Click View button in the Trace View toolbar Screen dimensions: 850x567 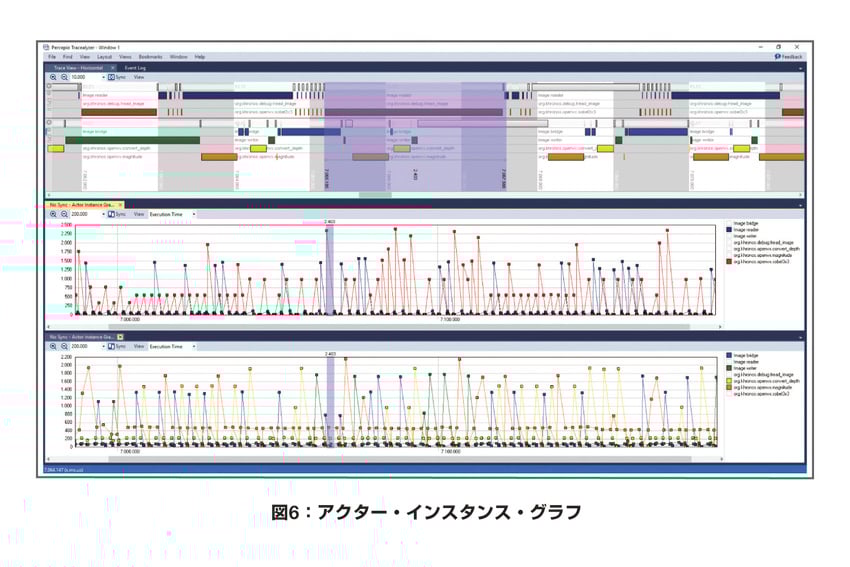pos(139,77)
